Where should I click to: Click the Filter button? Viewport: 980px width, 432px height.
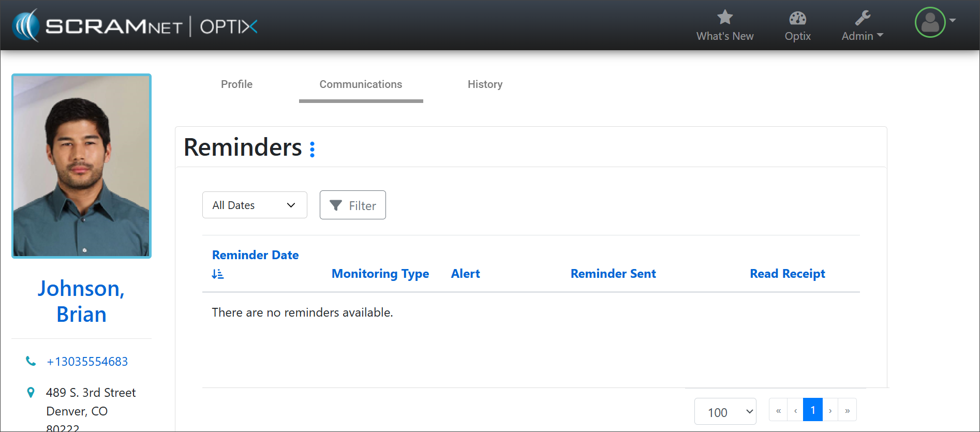pyautogui.click(x=352, y=205)
